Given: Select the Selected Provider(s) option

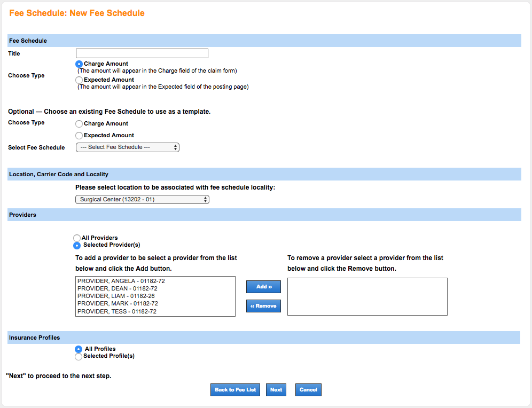Looking at the screenshot, I should tap(77, 246).
